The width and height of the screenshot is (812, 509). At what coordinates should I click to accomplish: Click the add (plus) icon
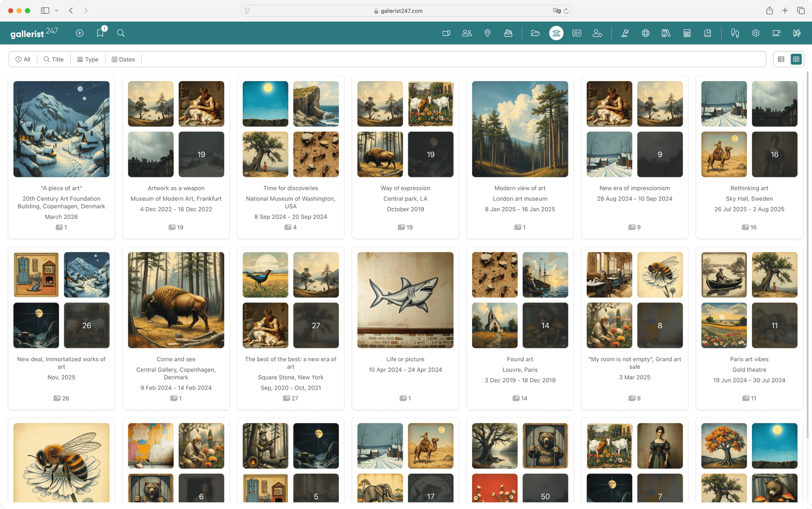click(x=80, y=33)
